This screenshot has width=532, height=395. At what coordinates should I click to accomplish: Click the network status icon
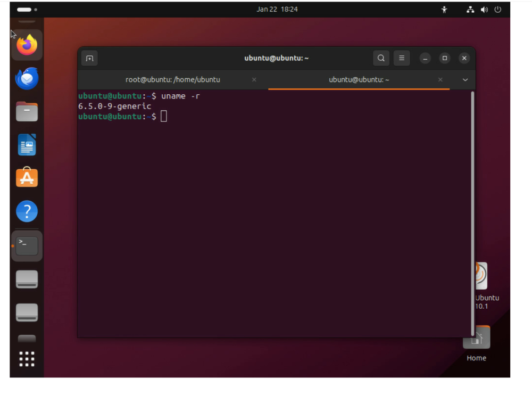click(x=470, y=10)
